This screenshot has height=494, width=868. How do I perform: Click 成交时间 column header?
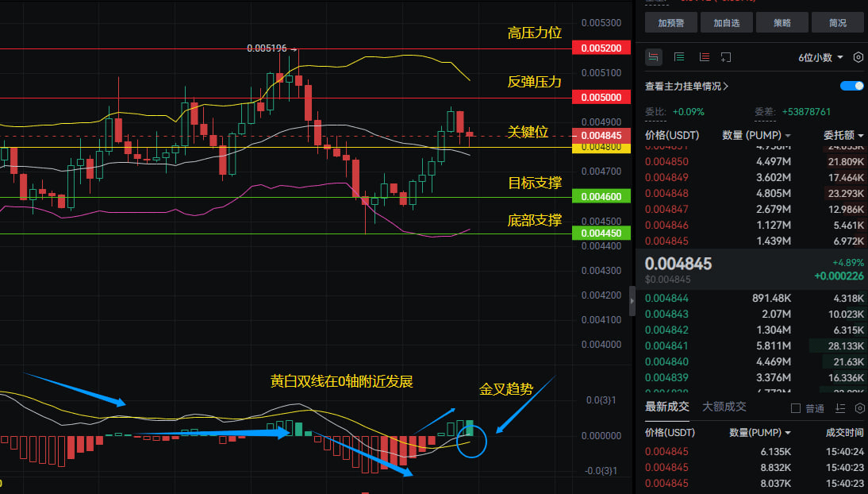click(x=844, y=433)
